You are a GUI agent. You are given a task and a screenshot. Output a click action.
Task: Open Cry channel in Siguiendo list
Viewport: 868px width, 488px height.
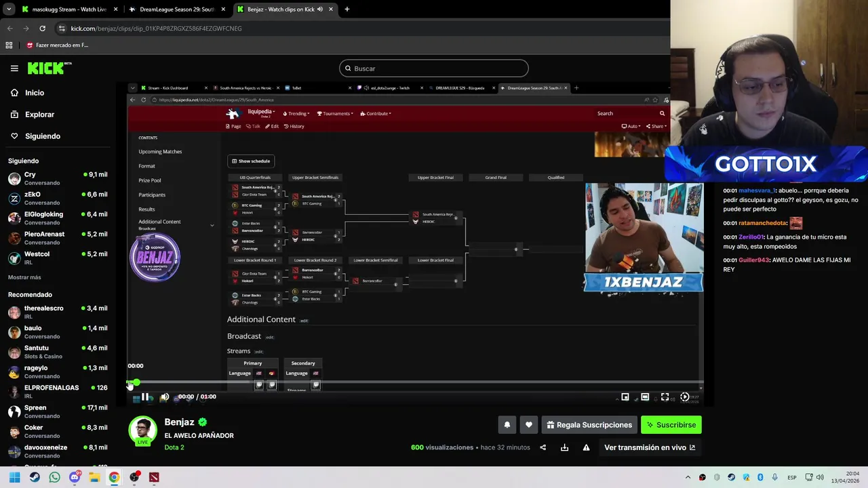click(x=58, y=178)
